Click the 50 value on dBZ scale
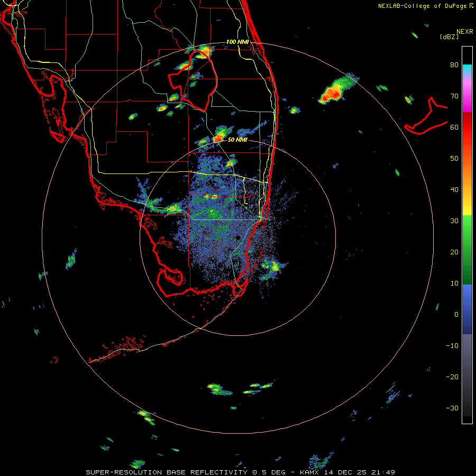Image resolution: width=476 pixels, height=476 pixels. point(454,159)
